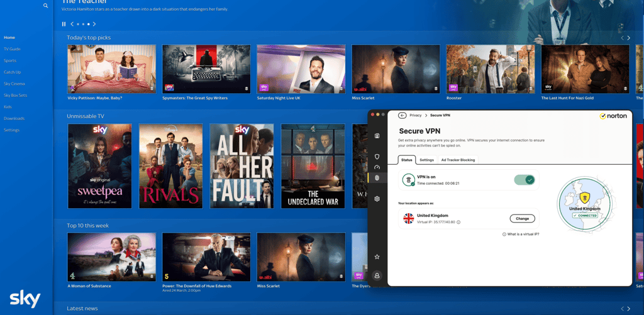
Task: Open Settings in Sky sidebar
Action: pos(11,130)
